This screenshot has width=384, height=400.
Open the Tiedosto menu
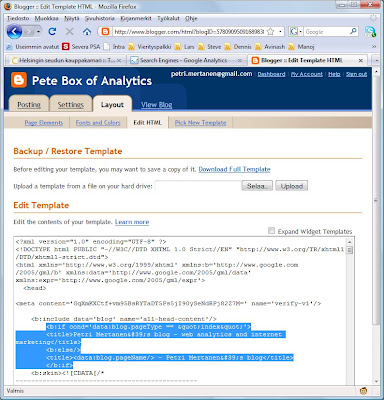18,18
